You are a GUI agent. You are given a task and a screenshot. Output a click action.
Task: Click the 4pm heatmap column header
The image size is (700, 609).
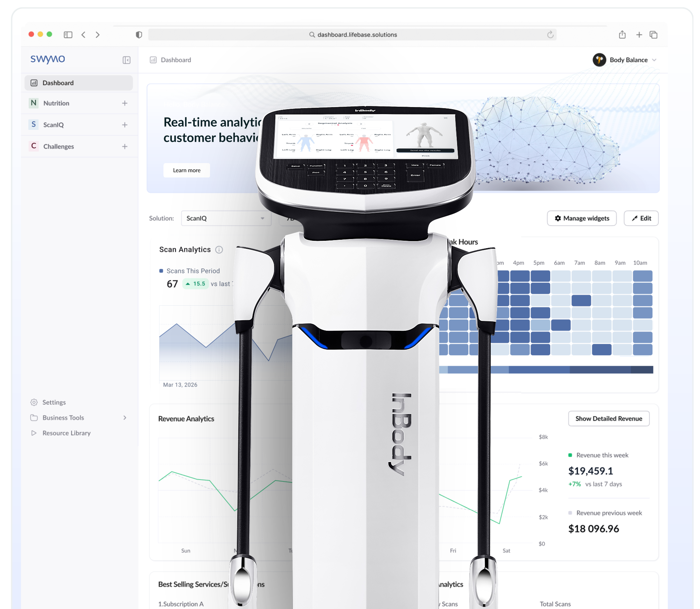point(518,263)
